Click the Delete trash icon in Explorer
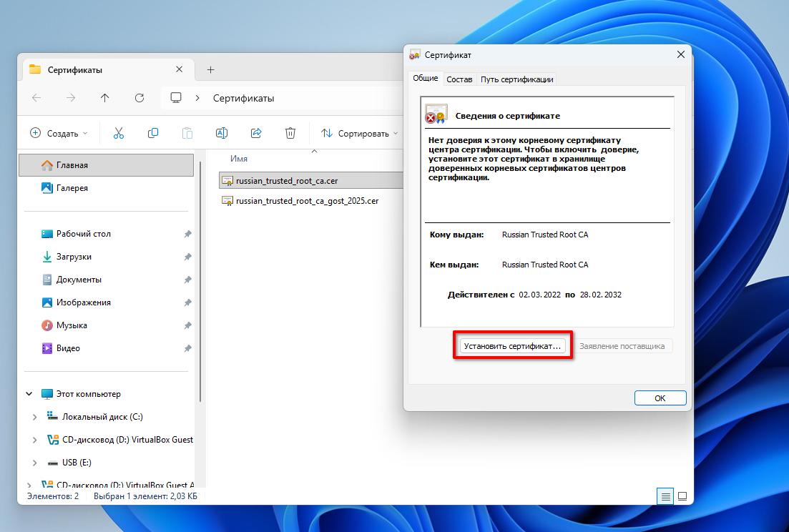Viewport: 789px width, 532px height. click(x=290, y=133)
